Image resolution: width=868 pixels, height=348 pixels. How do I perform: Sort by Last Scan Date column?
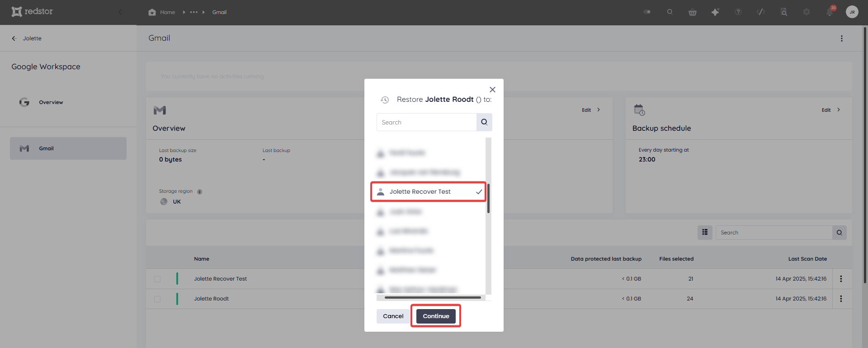pyautogui.click(x=807, y=259)
